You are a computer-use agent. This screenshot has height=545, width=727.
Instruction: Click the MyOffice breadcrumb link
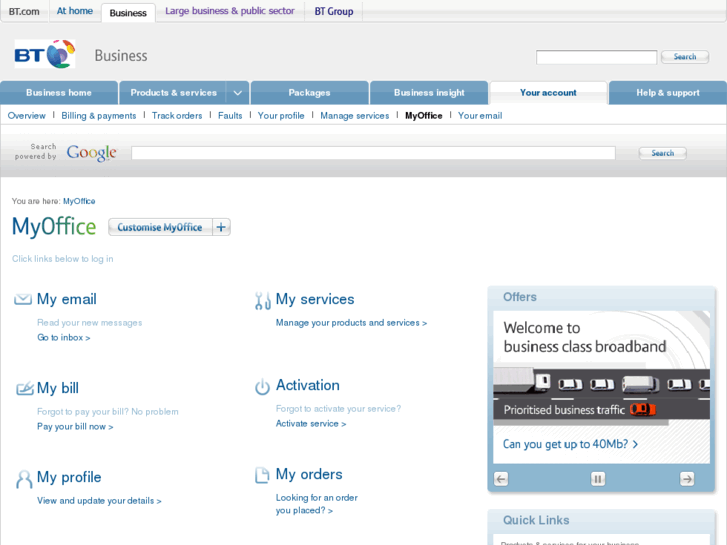79,201
